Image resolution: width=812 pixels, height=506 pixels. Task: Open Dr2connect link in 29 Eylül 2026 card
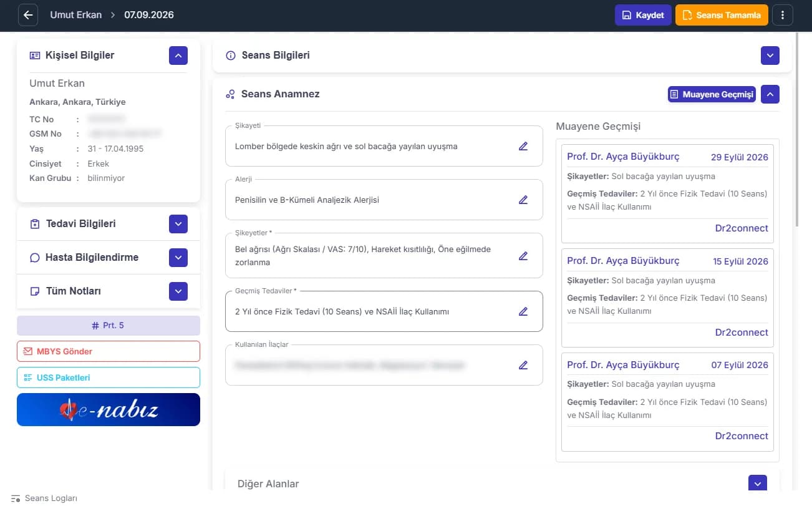click(742, 228)
